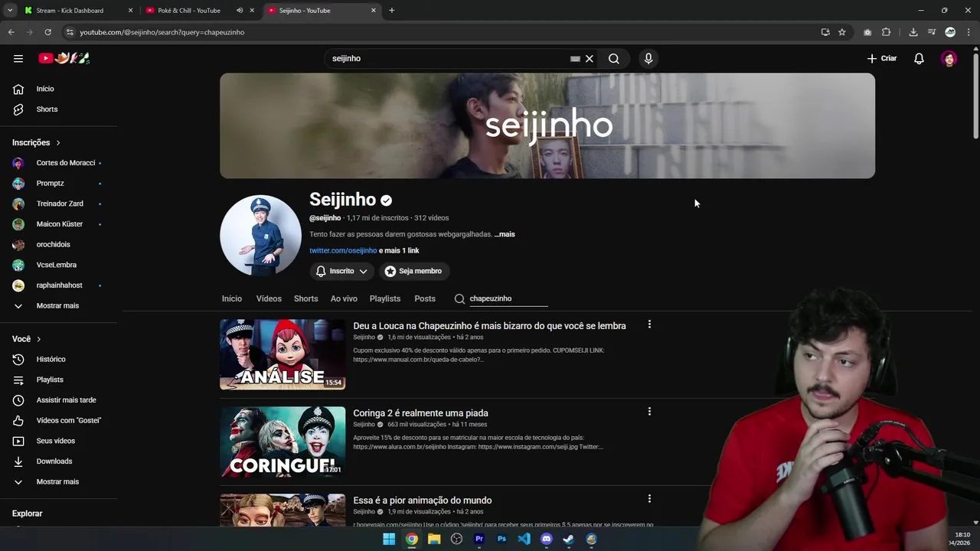Open notifications bell in top bar
Image resolution: width=980 pixels, height=551 pixels.
919,58
